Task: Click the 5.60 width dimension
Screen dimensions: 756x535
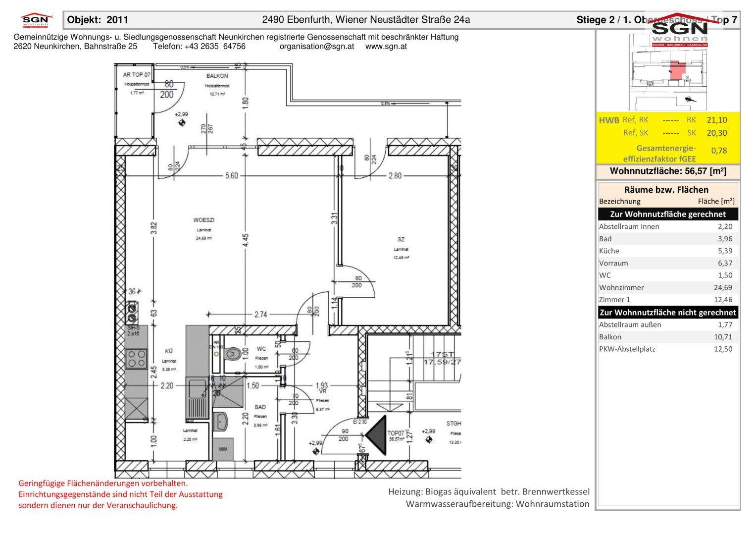Action: (232, 175)
